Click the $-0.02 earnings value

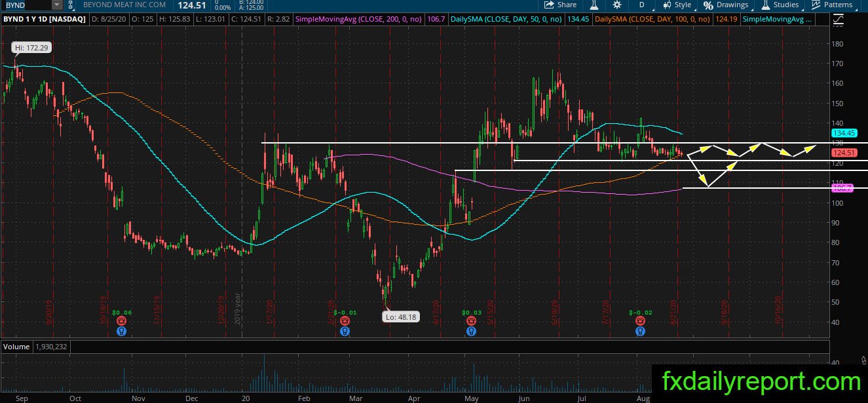[640, 313]
